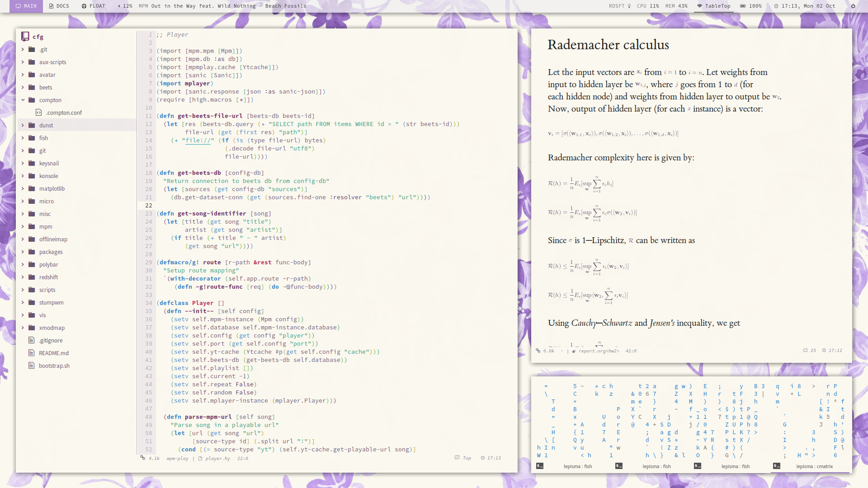Click the cfg project book icon
The image size is (868, 488).
[x=25, y=37]
